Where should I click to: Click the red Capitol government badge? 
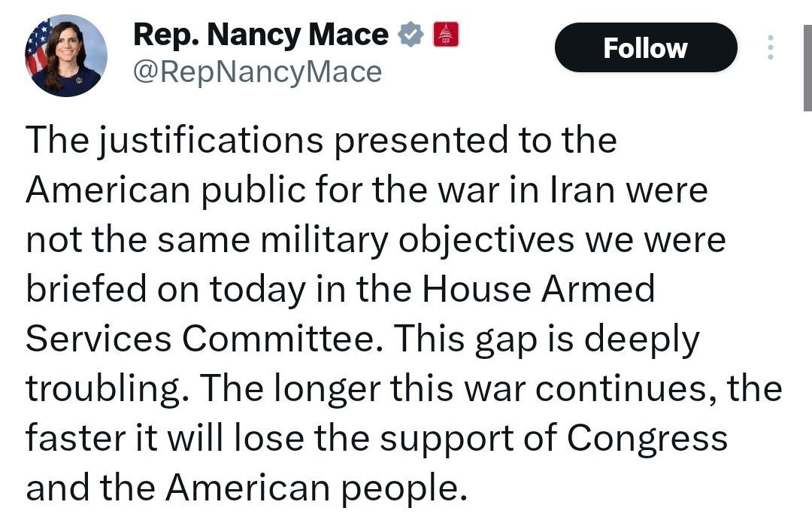coord(445,35)
